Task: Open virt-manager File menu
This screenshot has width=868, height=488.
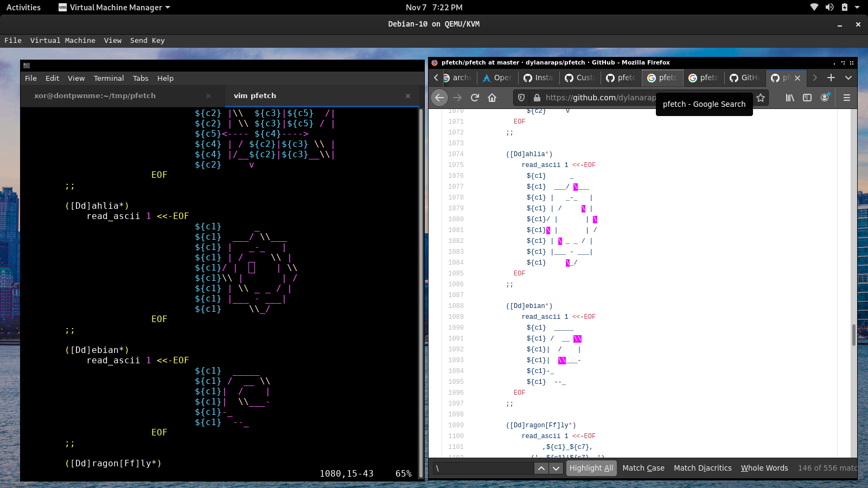Action: [x=13, y=40]
